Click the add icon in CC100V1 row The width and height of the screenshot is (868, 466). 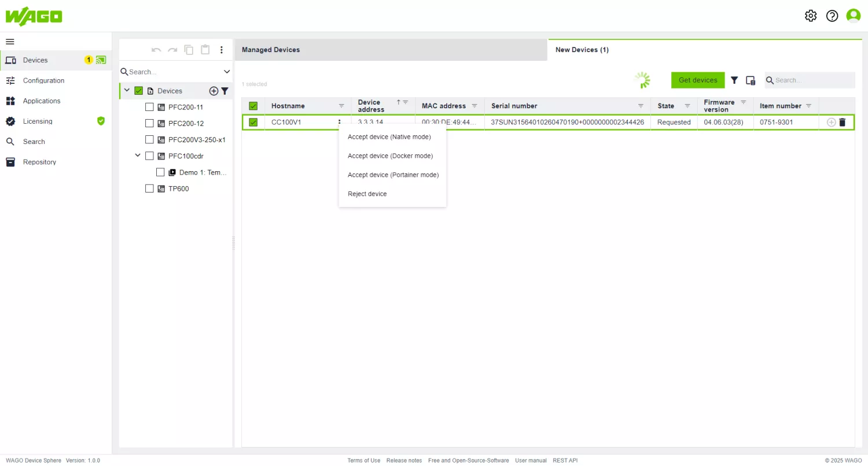pos(831,122)
